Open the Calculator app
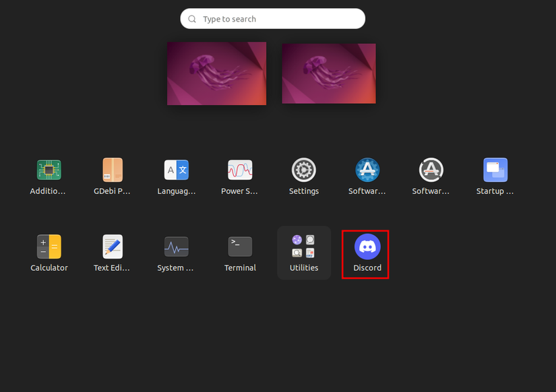Screen dimensions: 556x392 coord(49,247)
